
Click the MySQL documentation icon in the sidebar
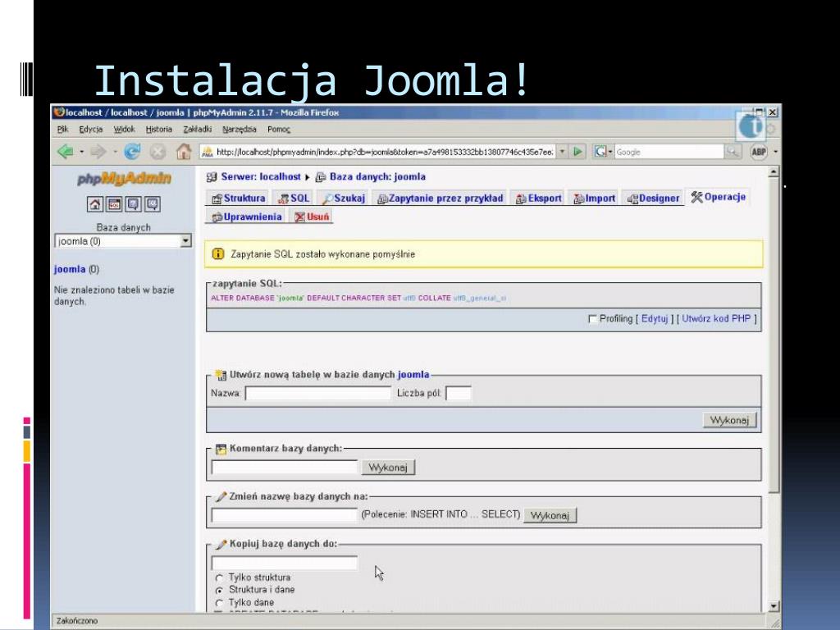(x=153, y=204)
